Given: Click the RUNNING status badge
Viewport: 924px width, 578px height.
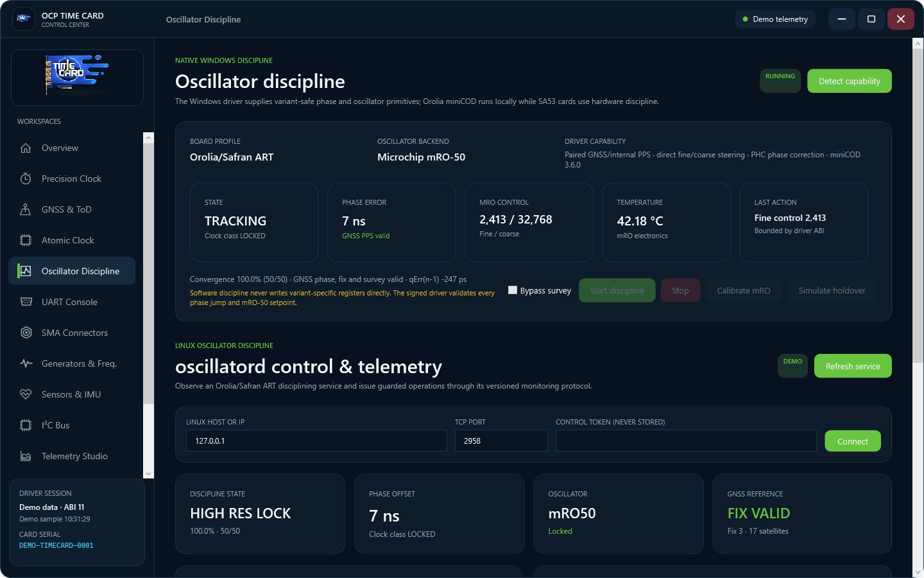Looking at the screenshot, I should [780, 81].
